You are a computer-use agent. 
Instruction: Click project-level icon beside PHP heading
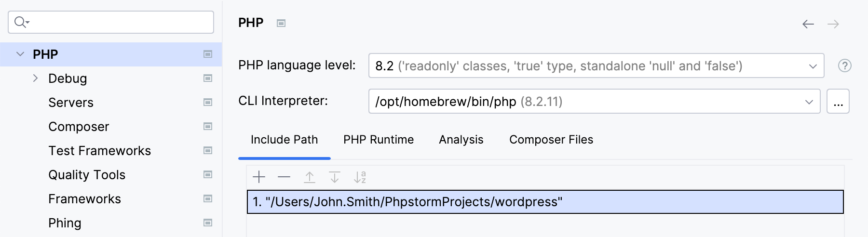click(x=281, y=23)
